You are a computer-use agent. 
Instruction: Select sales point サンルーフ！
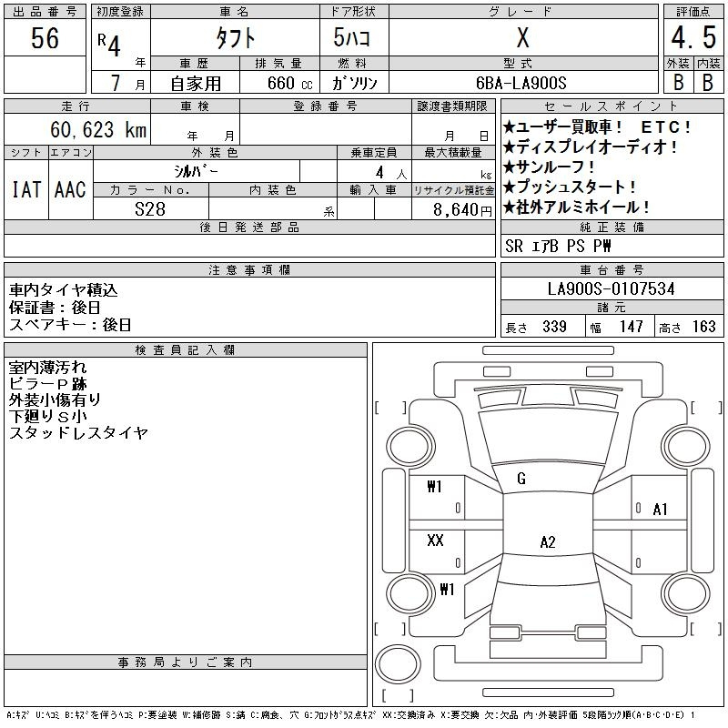(x=549, y=167)
